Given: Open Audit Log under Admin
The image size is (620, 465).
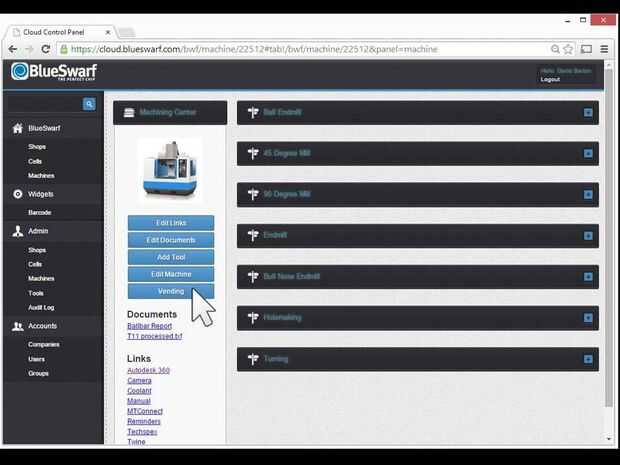Looking at the screenshot, I should coord(41,308).
